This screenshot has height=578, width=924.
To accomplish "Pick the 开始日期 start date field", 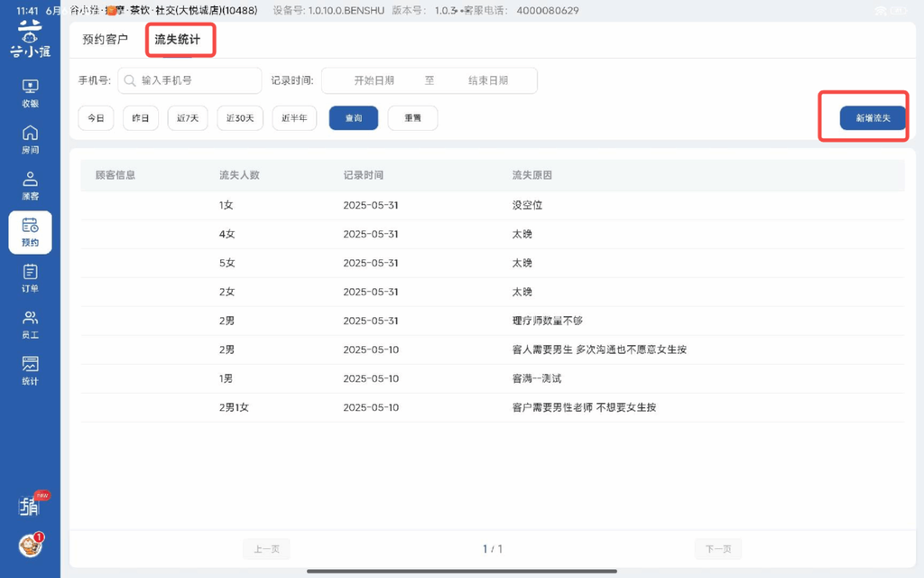I will pos(374,80).
